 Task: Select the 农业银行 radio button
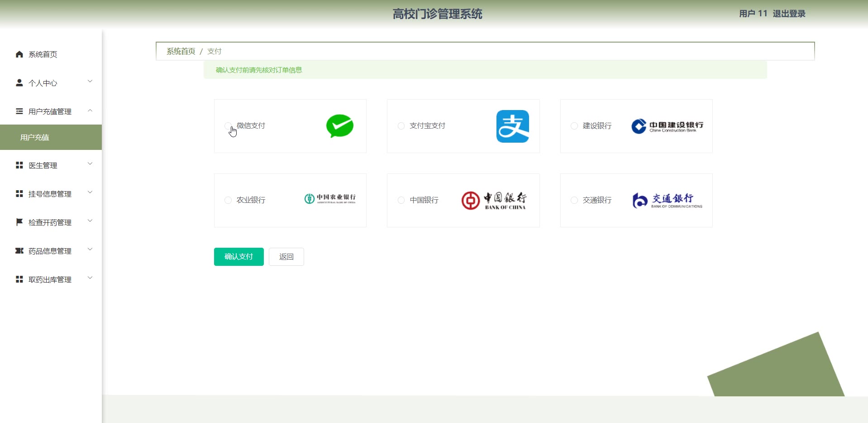click(228, 200)
